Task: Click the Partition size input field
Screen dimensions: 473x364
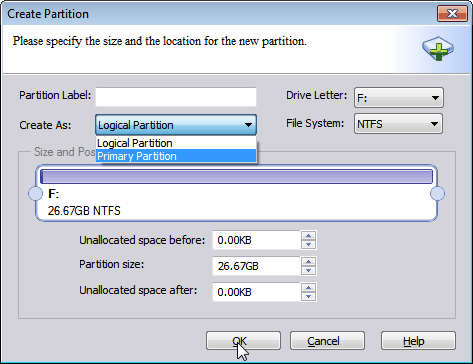Action: tap(256, 266)
